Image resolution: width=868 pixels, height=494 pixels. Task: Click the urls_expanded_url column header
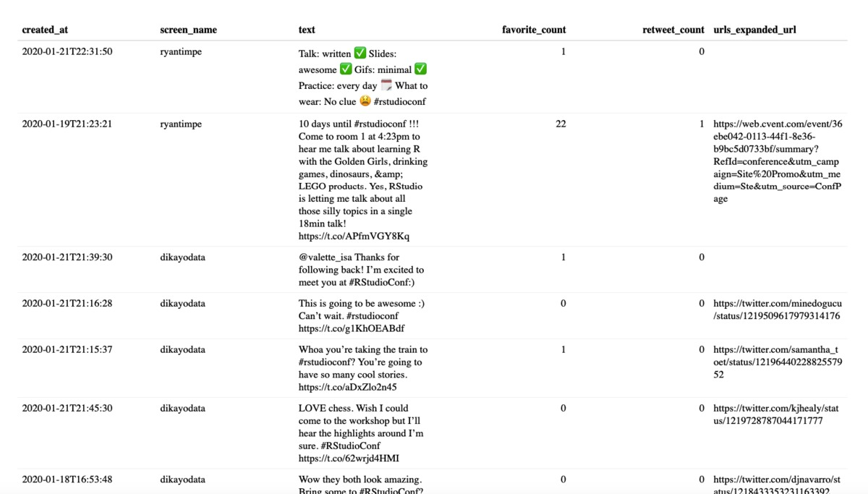pyautogui.click(x=755, y=30)
